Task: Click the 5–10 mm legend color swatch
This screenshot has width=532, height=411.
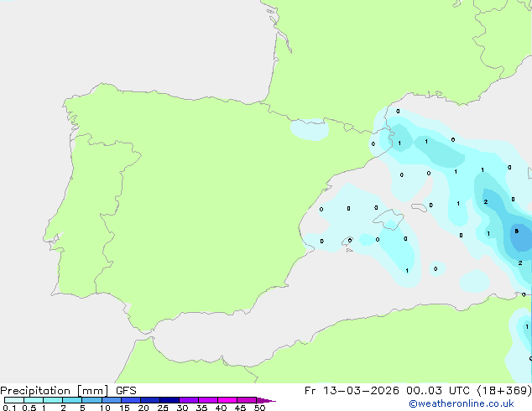Action: [x=91, y=400]
